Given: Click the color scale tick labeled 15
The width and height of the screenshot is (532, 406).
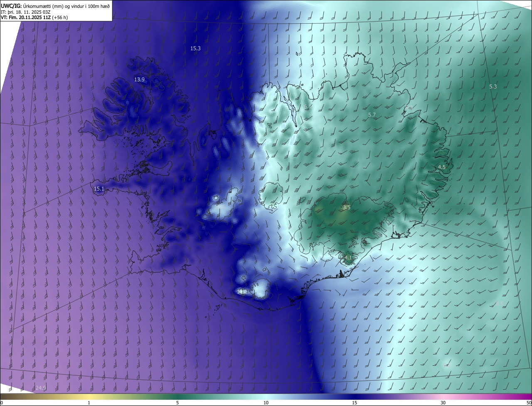Looking at the screenshot, I should point(355,403).
